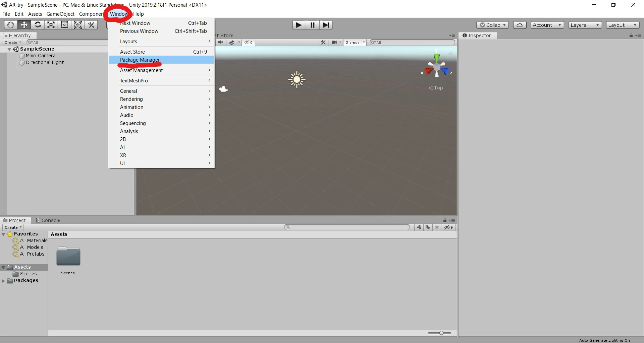
Task: Open the Account dropdown
Action: coord(547,25)
